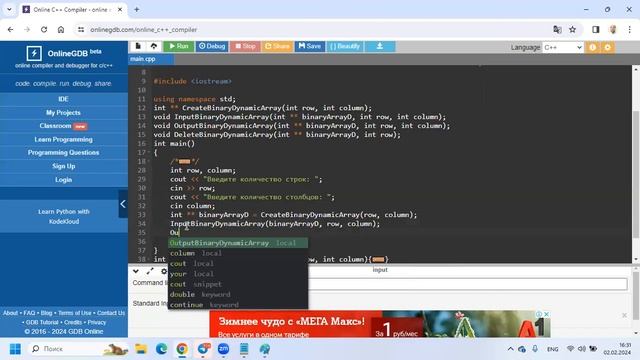The width and height of the screenshot is (640, 360).
Task: Click the upload file icon in toolbar
Action: coord(154,46)
